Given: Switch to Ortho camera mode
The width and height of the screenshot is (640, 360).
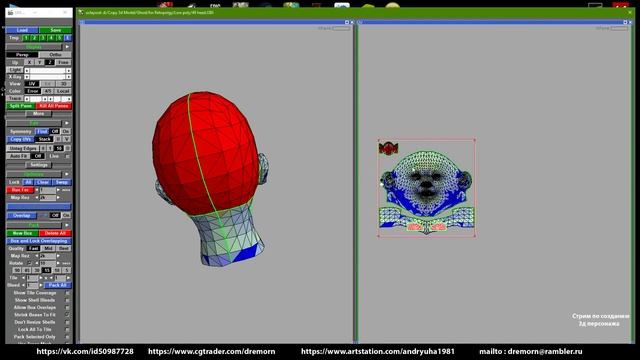Looking at the screenshot, I should (56, 55).
